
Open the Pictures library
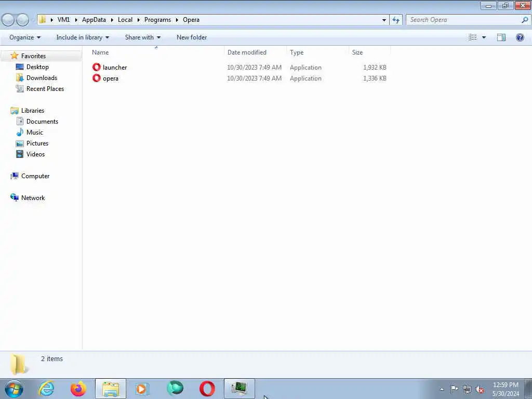coord(37,143)
